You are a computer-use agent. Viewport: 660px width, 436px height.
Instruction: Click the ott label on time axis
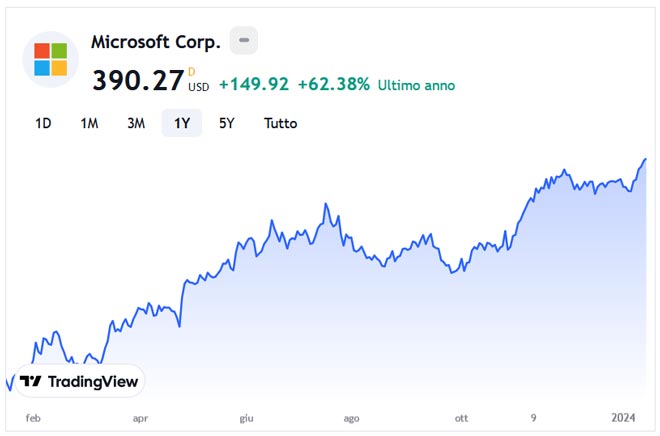pyautogui.click(x=461, y=419)
